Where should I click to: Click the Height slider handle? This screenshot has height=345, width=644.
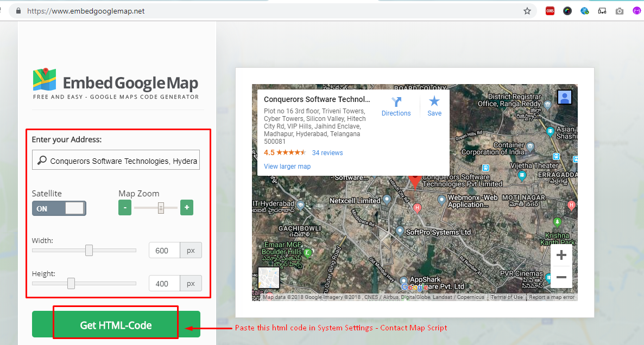71,283
